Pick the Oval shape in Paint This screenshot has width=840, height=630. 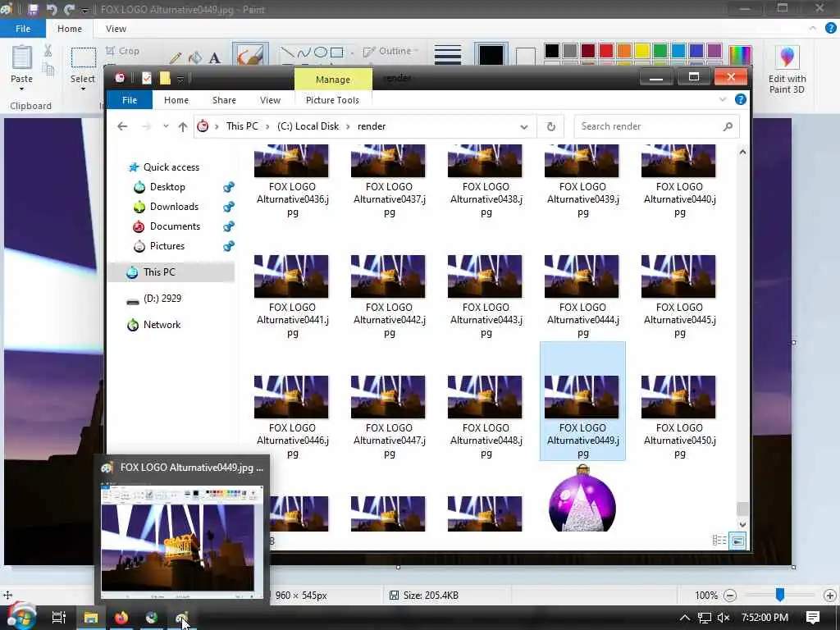pyautogui.click(x=321, y=52)
